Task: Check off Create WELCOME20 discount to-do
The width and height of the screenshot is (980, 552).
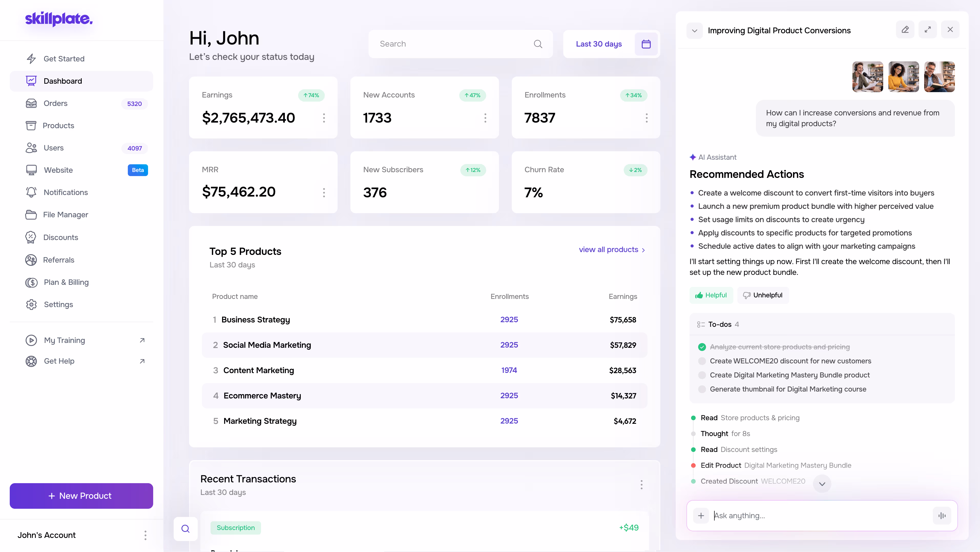Action: pos(702,361)
